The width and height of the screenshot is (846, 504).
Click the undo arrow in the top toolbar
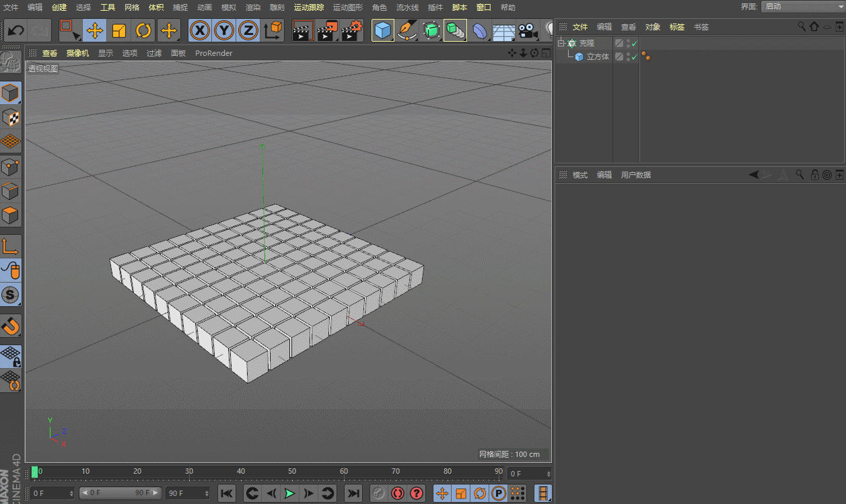[15, 30]
